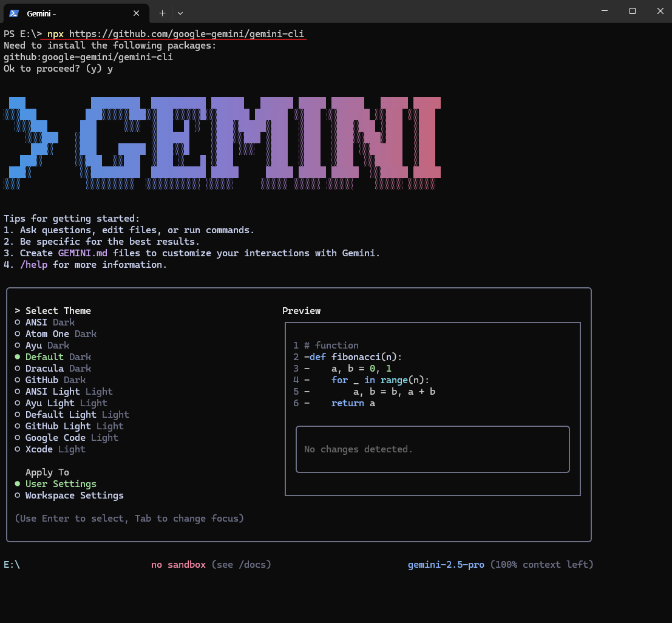Open a new terminal tab with plus button

click(x=162, y=13)
